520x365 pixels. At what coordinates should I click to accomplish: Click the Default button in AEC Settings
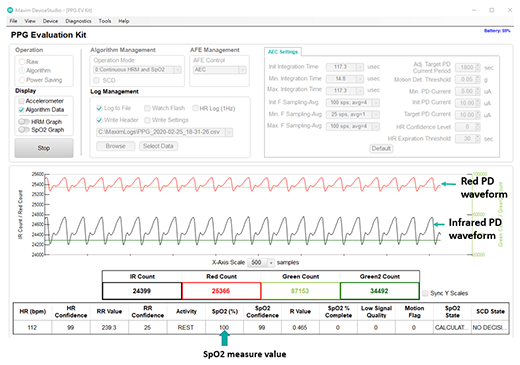tap(381, 148)
